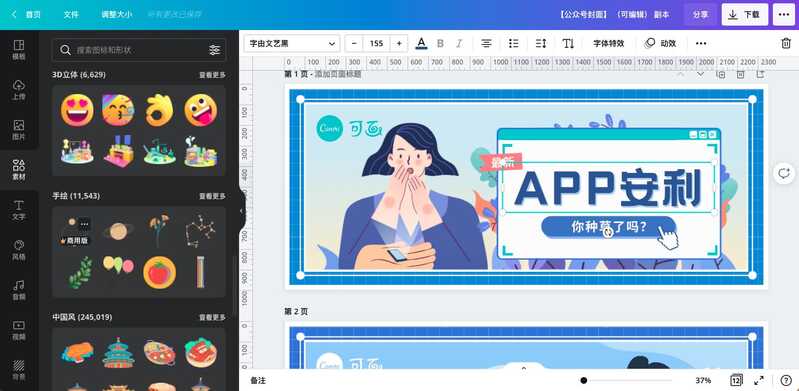View more 手绘 hand-drawn elements
The image size is (799, 391).
(212, 196)
